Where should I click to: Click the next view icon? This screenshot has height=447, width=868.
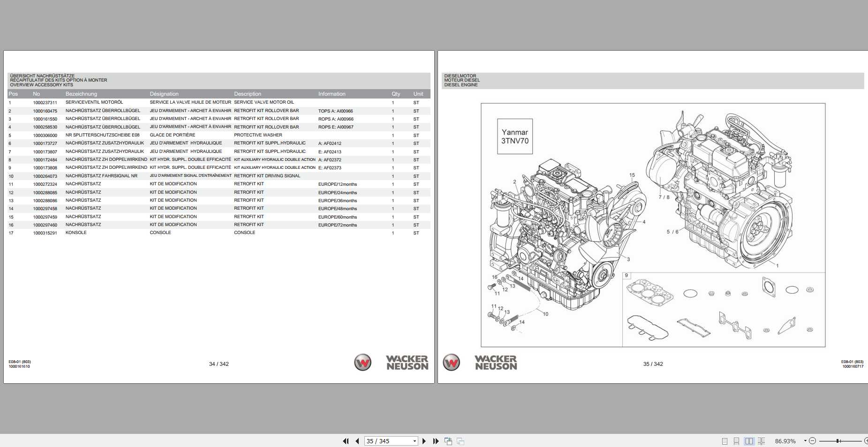click(460, 441)
